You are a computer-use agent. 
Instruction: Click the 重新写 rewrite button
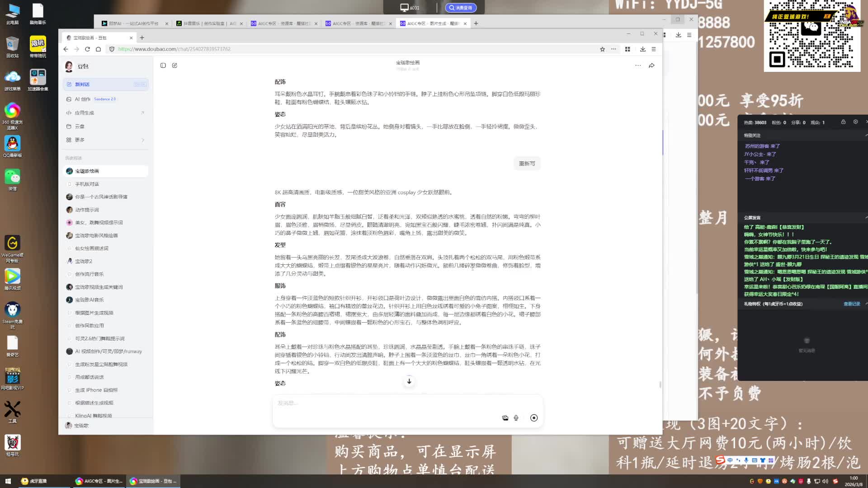(527, 164)
